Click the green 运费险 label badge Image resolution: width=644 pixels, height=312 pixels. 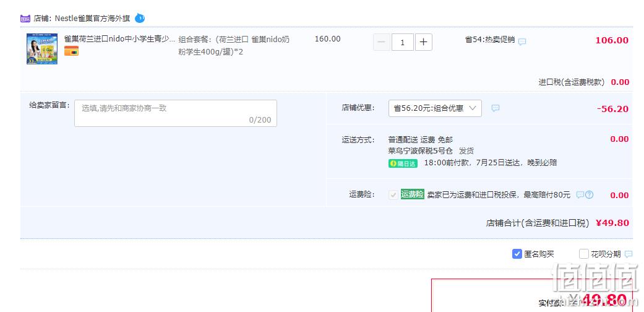pyautogui.click(x=413, y=194)
